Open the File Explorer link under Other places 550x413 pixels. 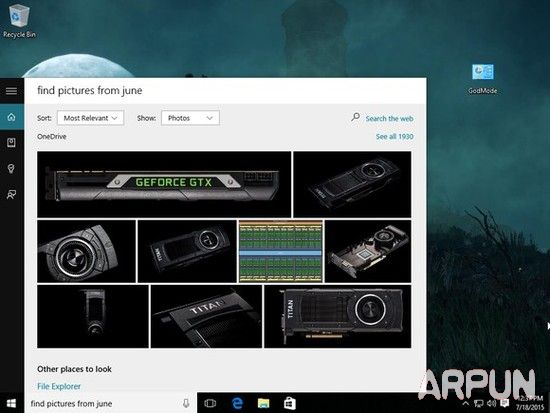coord(59,386)
